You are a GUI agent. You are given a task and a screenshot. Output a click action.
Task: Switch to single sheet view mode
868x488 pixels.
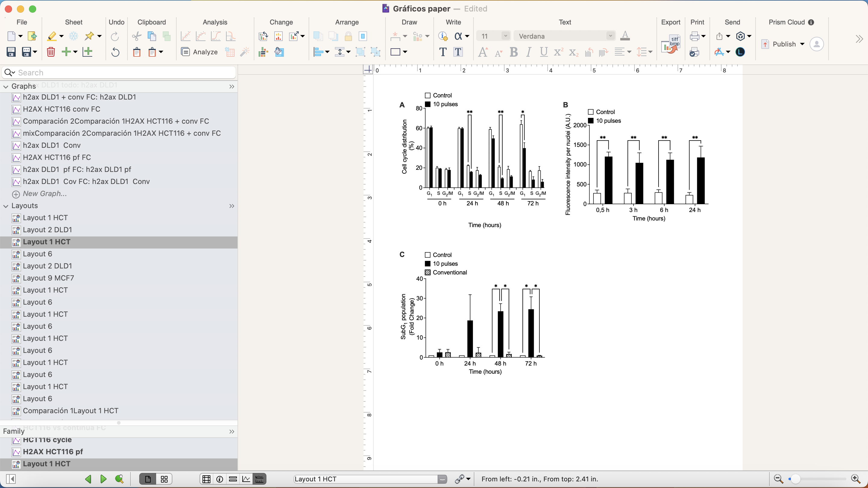tap(148, 479)
